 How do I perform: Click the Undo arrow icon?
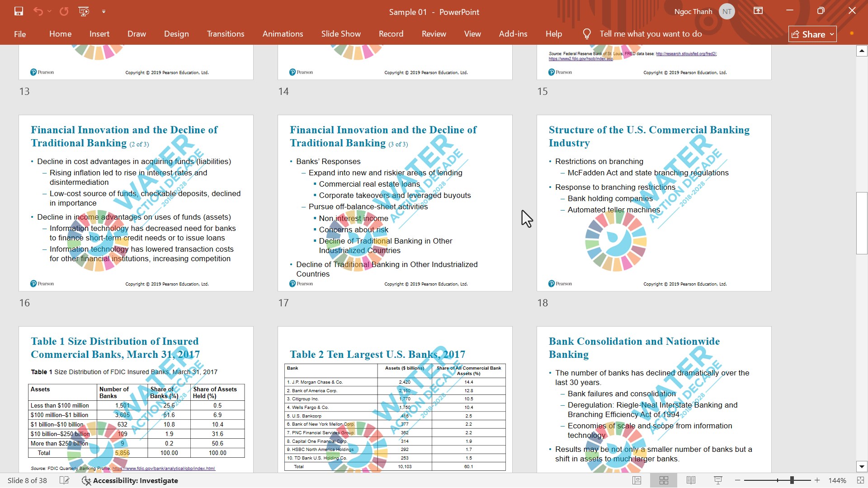[38, 11]
